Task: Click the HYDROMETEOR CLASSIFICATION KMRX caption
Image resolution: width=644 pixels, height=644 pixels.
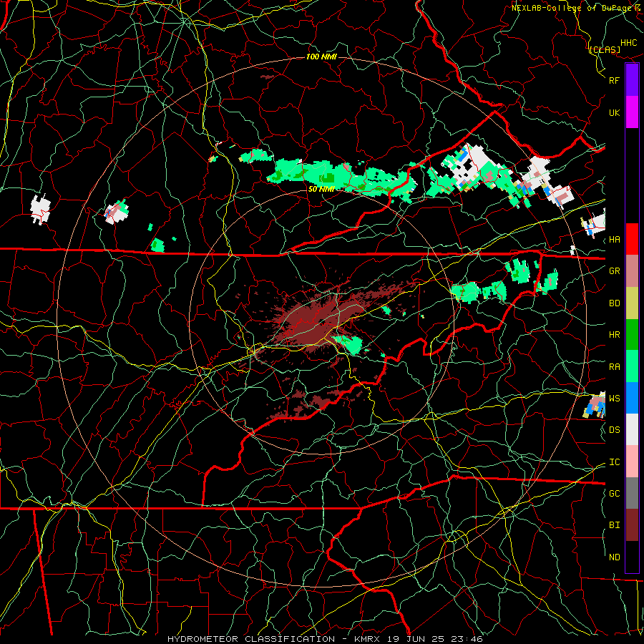Action: pyautogui.click(x=325, y=639)
